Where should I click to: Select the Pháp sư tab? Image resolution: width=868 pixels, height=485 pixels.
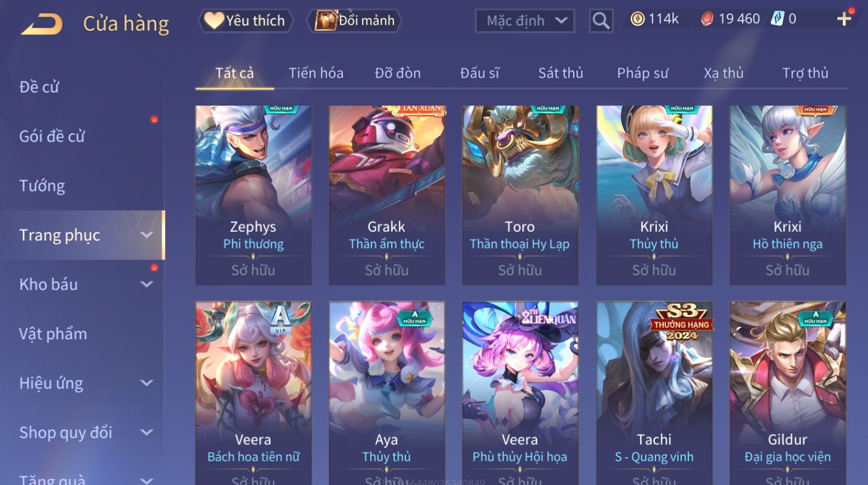click(x=642, y=73)
